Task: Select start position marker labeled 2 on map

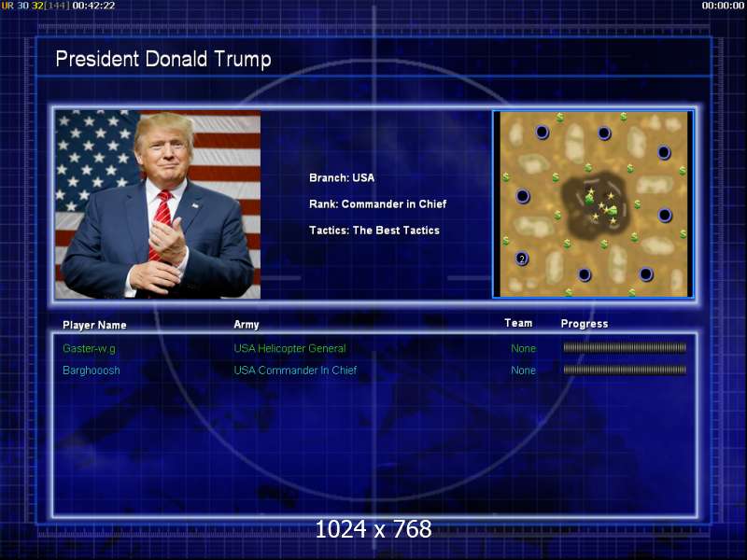Action: [522, 259]
